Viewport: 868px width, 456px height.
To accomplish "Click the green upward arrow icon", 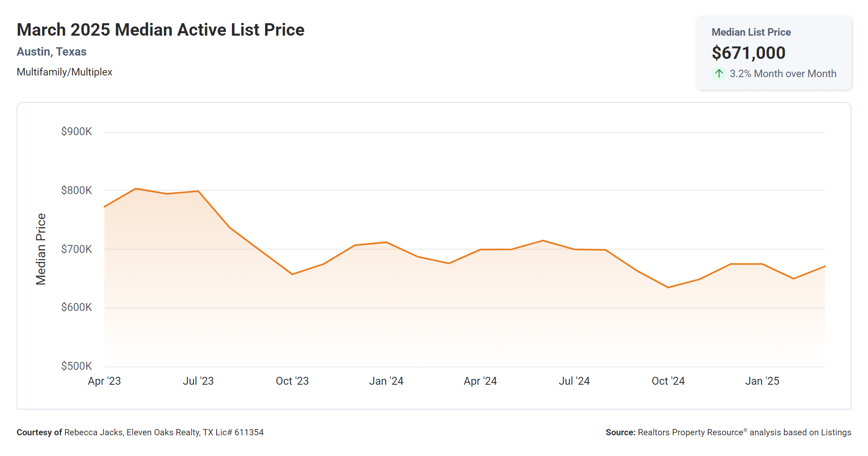I will pos(719,74).
